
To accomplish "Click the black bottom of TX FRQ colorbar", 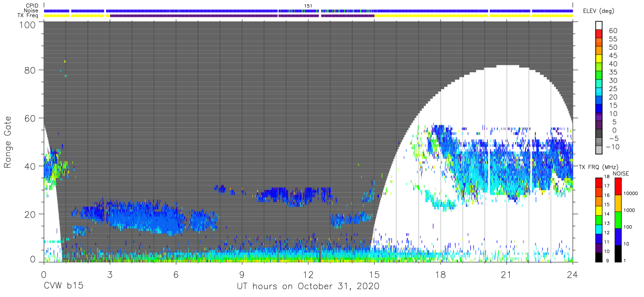I will click(x=599, y=258).
